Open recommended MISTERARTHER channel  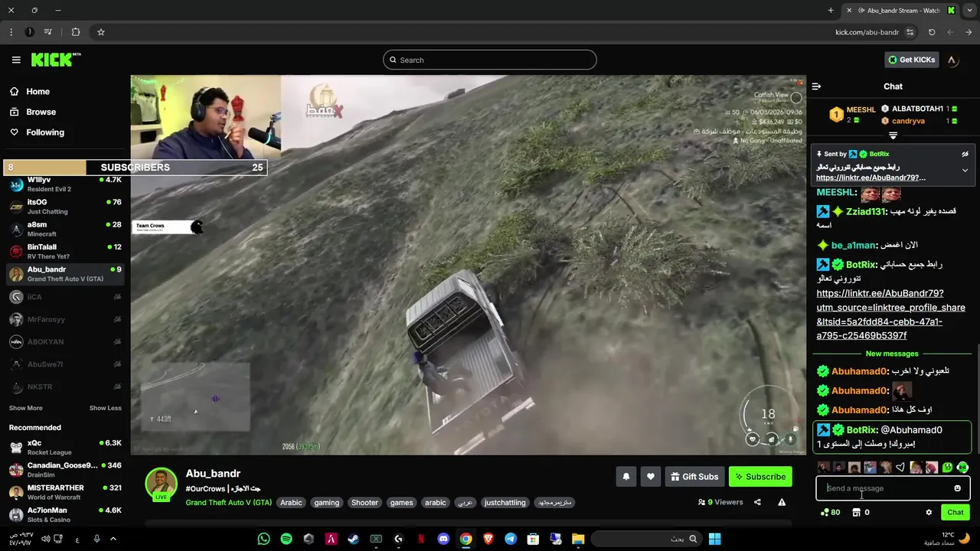pos(65,492)
